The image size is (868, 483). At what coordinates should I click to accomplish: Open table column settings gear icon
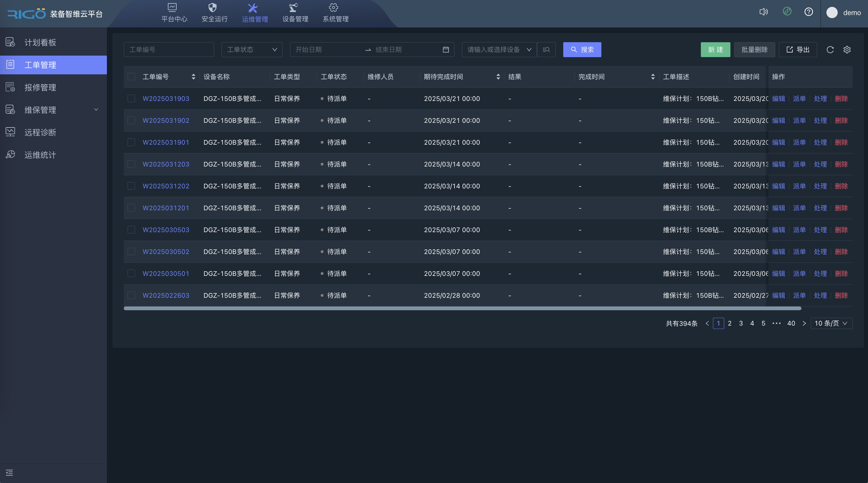(x=847, y=50)
